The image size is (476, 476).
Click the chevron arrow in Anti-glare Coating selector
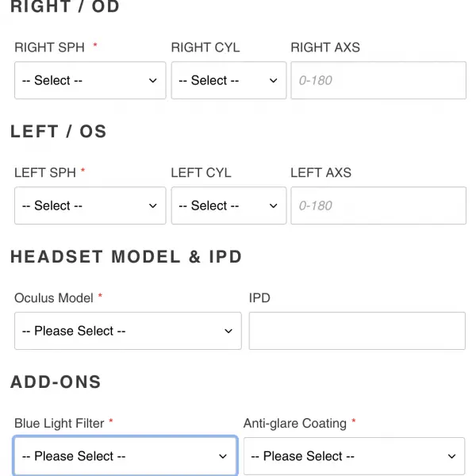coord(451,456)
